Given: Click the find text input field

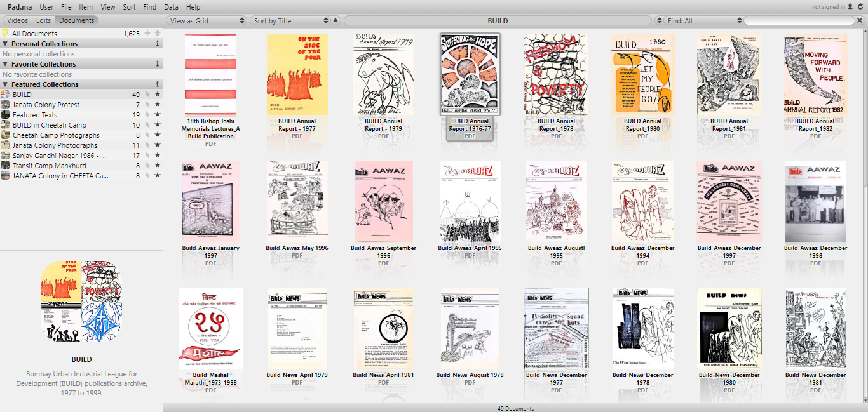Looking at the screenshot, I should (799, 21).
